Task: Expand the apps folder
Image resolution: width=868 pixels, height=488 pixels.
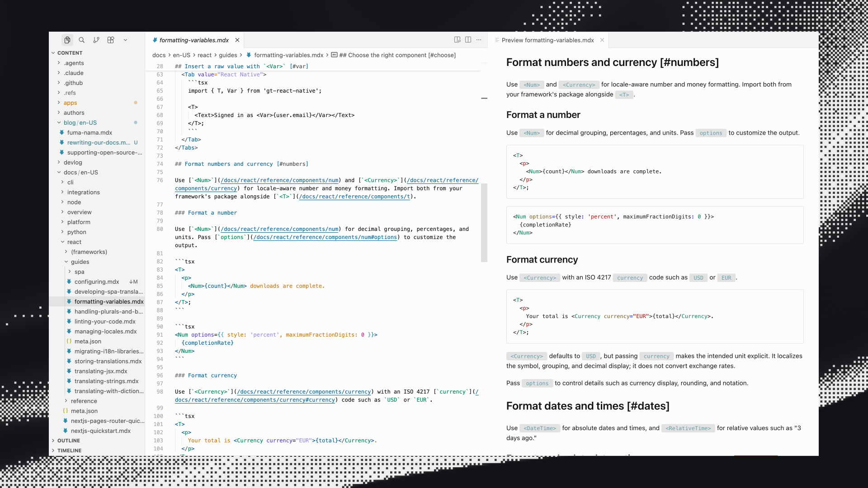Action: [x=97, y=103]
